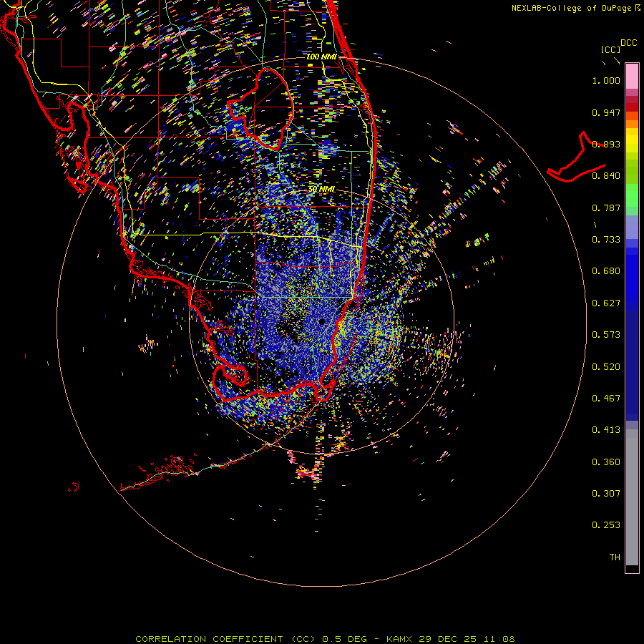This screenshot has height=644, width=644.
Task: Select the 0.307 legend value
Action: coord(606,494)
